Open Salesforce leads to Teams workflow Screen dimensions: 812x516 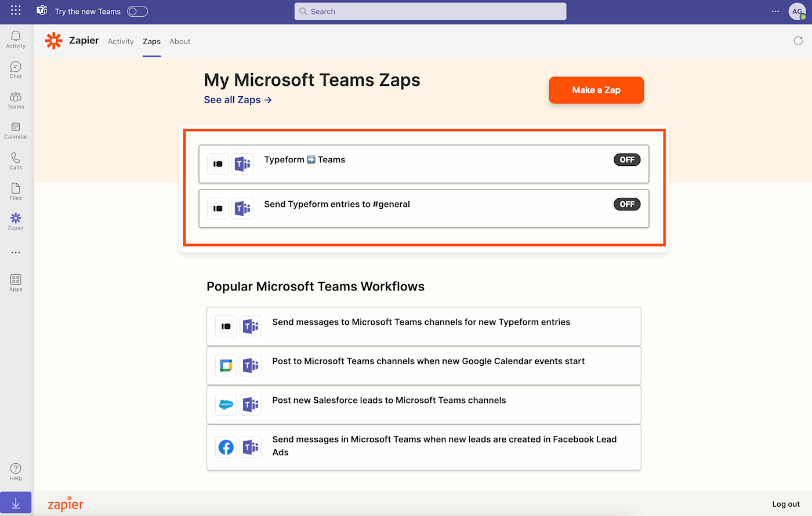[423, 405]
